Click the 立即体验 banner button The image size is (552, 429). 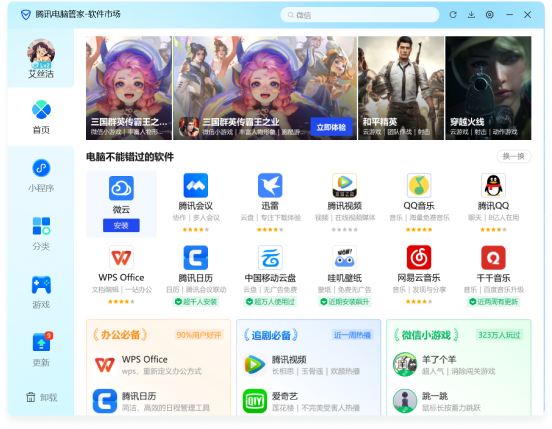tap(331, 127)
